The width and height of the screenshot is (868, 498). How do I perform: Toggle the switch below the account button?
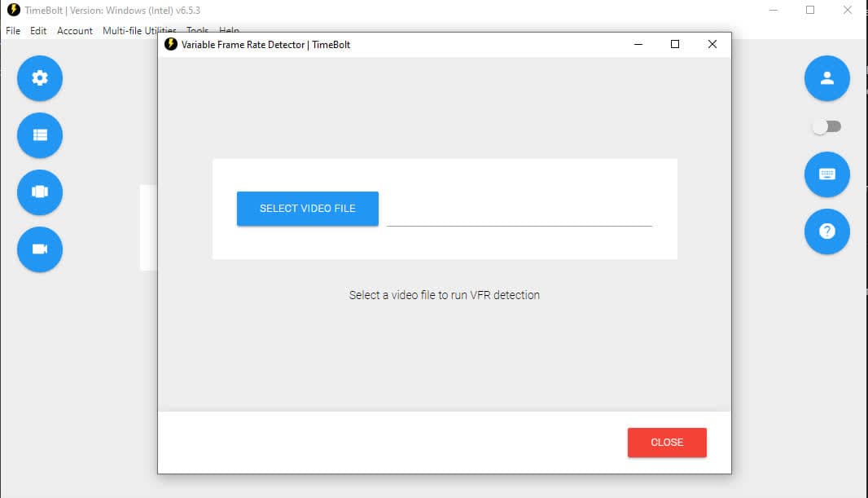[x=826, y=126]
